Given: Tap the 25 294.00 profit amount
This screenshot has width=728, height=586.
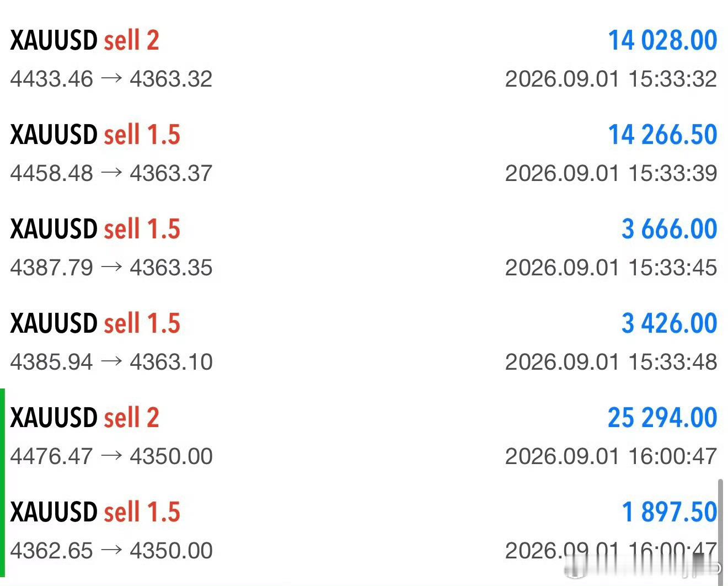Looking at the screenshot, I should tap(662, 418).
